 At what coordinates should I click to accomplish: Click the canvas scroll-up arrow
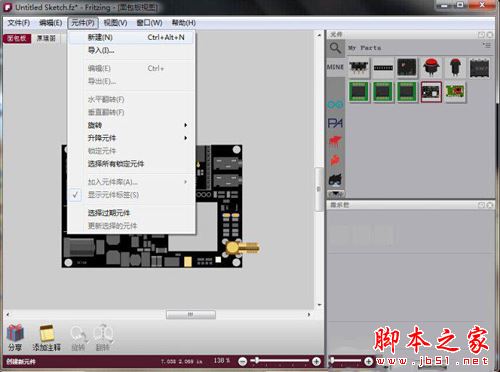click(x=319, y=35)
